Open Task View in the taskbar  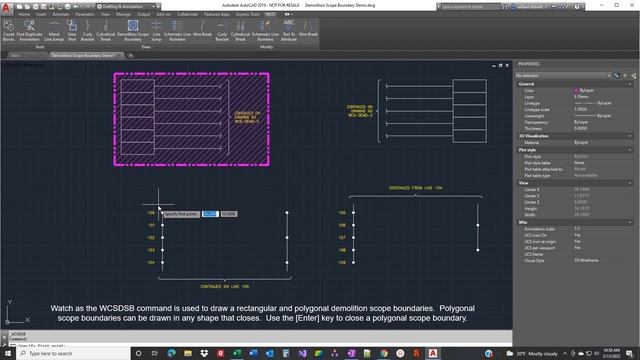coord(155,353)
